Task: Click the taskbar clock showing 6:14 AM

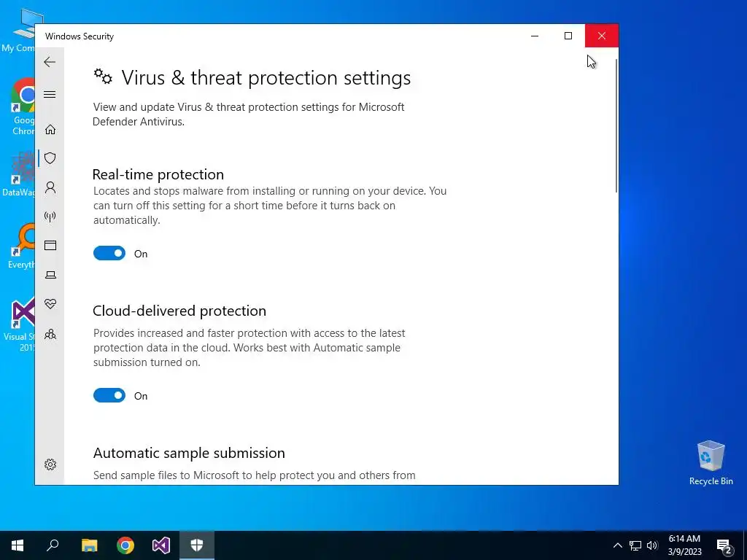Action: (684, 545)
